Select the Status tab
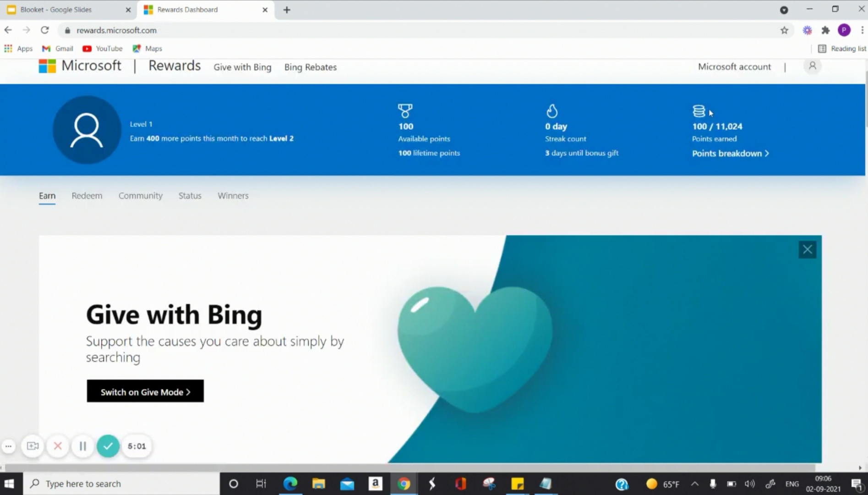Screen dimensions: 868x495 pos(190,196)
